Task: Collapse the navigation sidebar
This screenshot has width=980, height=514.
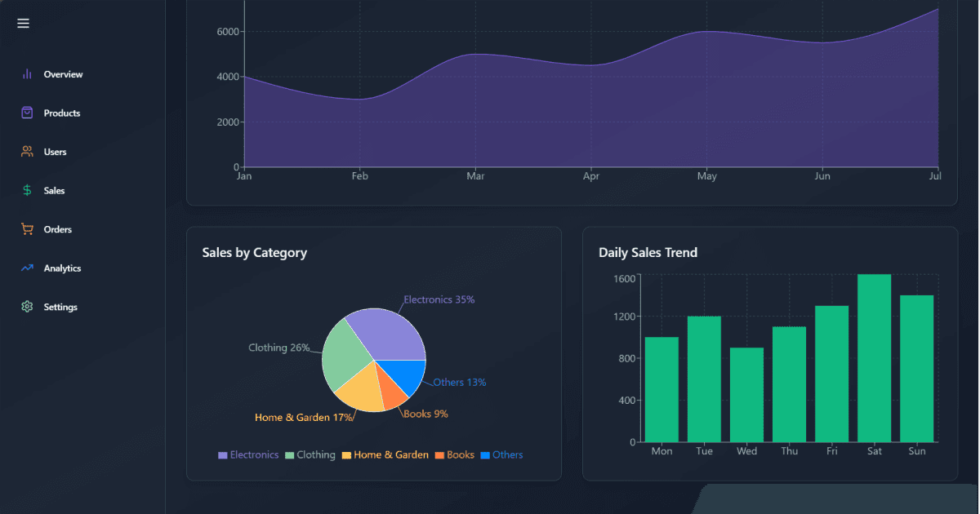Action: 23,23
